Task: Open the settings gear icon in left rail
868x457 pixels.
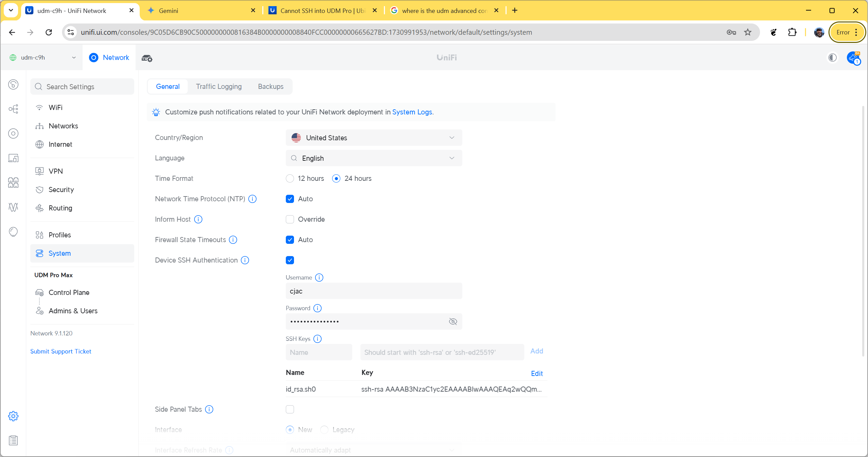Action: pyautogui.click(x=13, y=416)
